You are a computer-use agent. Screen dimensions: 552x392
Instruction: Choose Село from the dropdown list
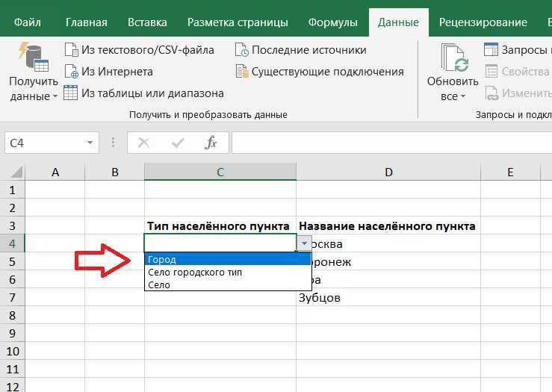[x=228, y=285]
